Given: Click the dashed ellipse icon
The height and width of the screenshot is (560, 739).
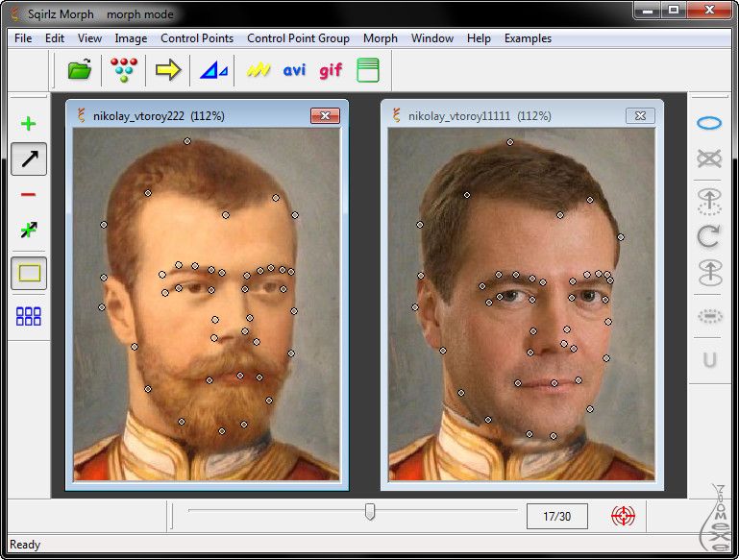Looking at the screenshot, I should (710, 316).
